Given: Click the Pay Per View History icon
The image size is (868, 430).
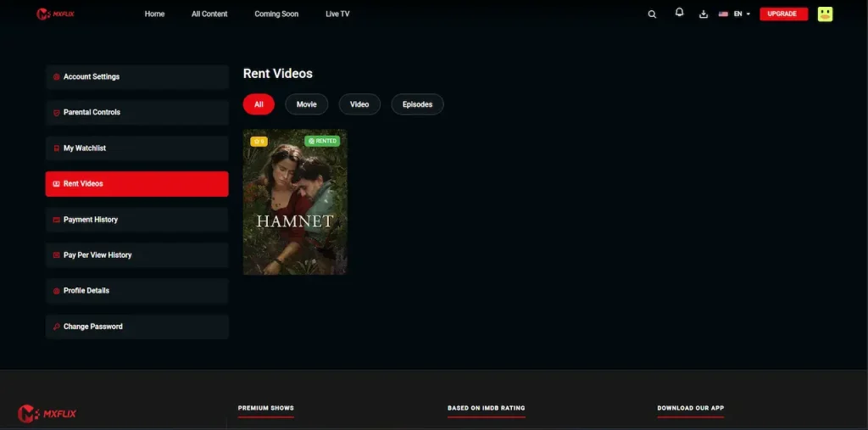Looking at the screenshot, I should pos(57,255).
